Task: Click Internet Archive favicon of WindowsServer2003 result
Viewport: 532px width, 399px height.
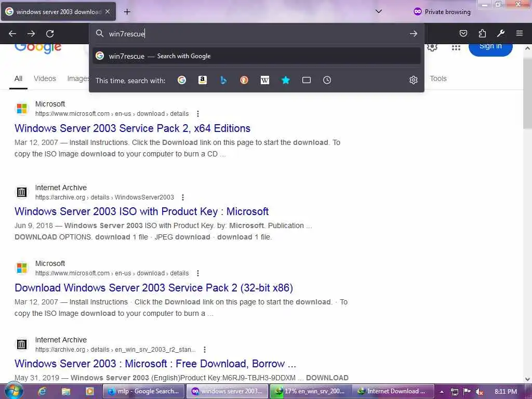Action: tap(22, 192)
